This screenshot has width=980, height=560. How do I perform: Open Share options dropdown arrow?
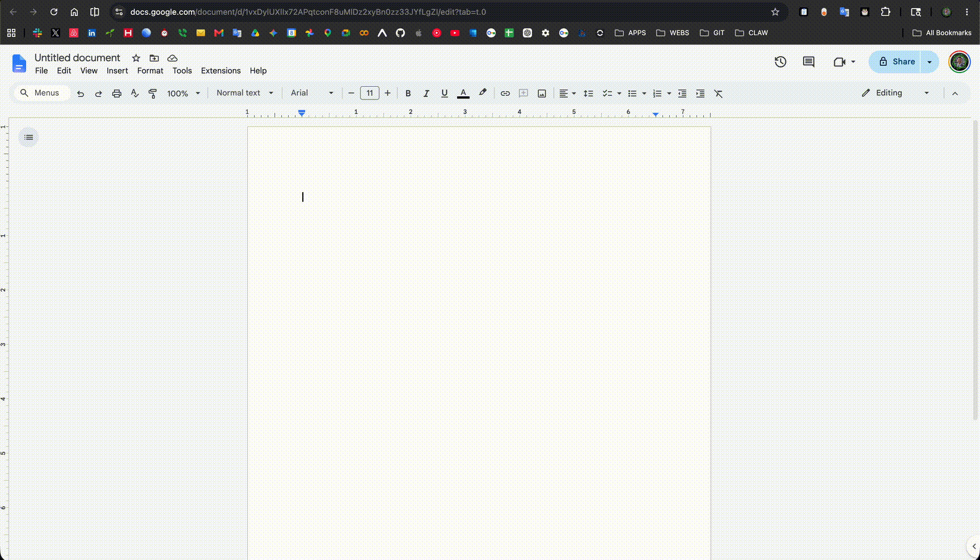(930, 62)
